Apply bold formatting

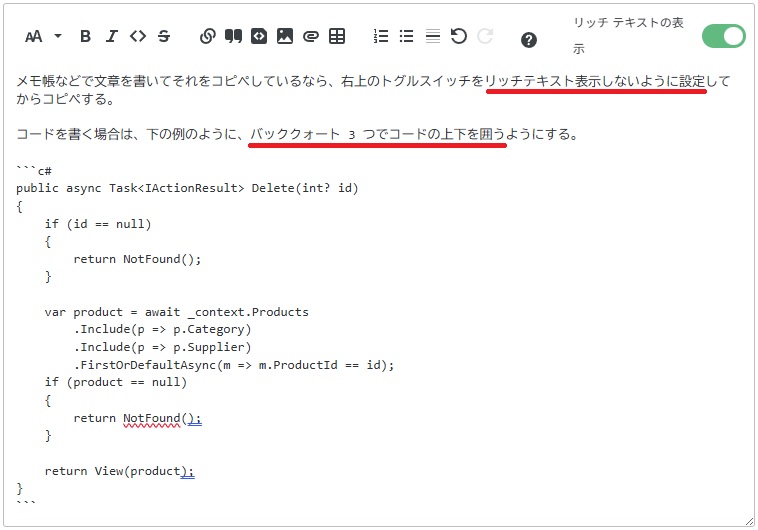[x=86, y=36]
